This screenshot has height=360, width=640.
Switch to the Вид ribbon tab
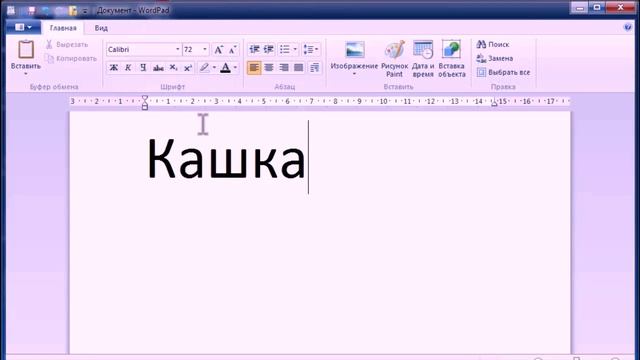101,28
